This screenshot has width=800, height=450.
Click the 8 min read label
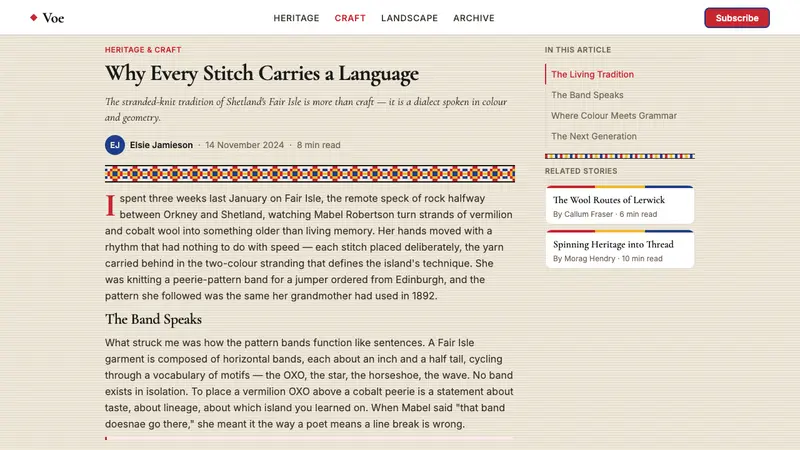[318, 145]
